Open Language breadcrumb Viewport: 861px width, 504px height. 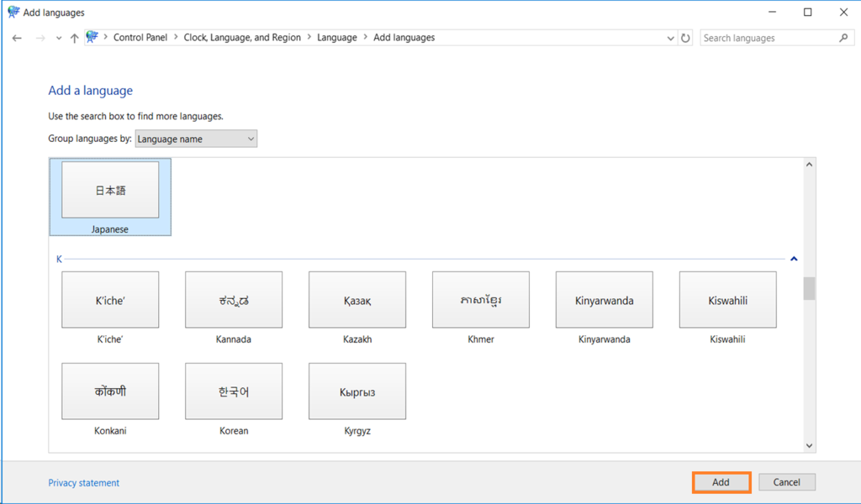pos(336,37)
